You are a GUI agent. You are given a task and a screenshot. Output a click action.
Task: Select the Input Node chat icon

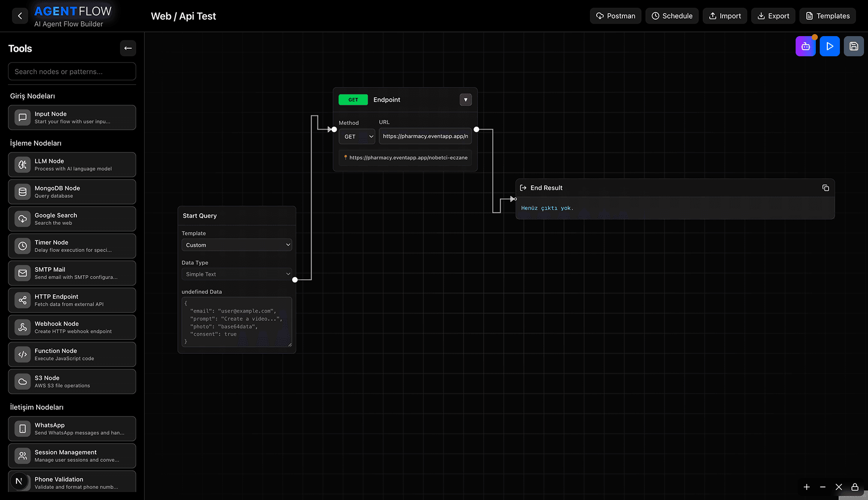23,117
